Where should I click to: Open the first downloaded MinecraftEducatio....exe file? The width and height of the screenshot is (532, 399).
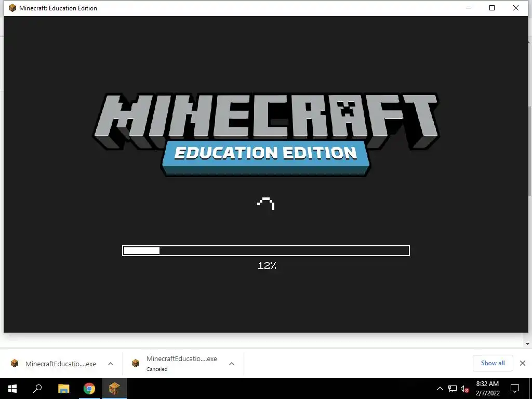click(61, 364)
